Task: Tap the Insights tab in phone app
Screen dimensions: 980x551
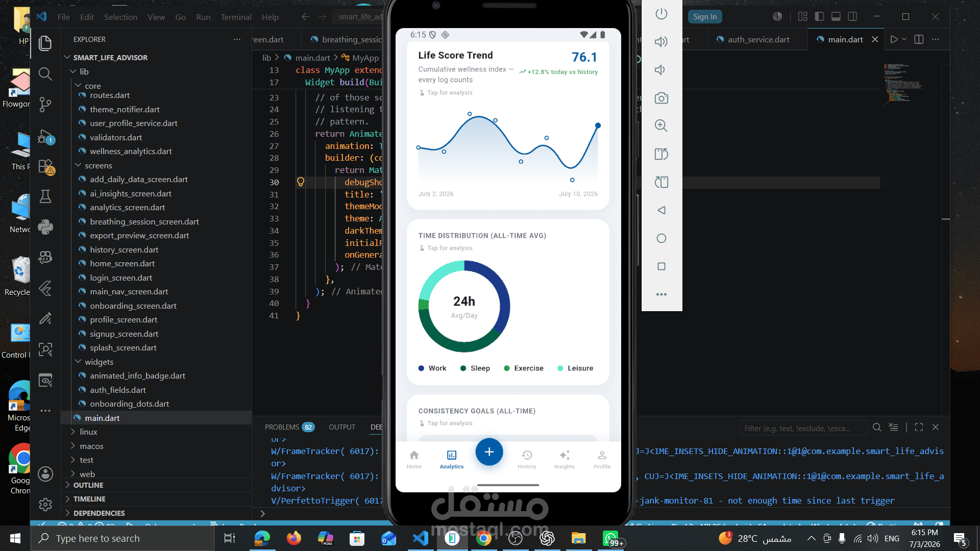Action: (x=565, y=459)
